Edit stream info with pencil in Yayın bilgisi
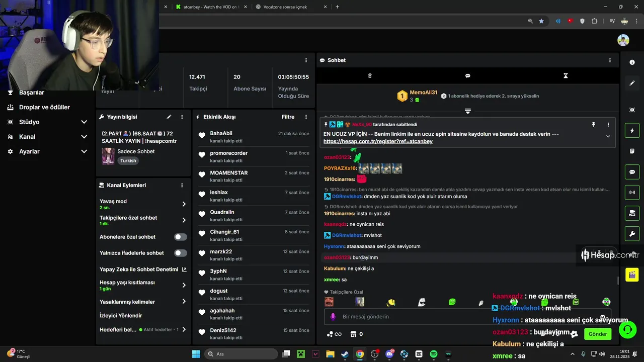This screenshot has width=644, height=362. 169,117
